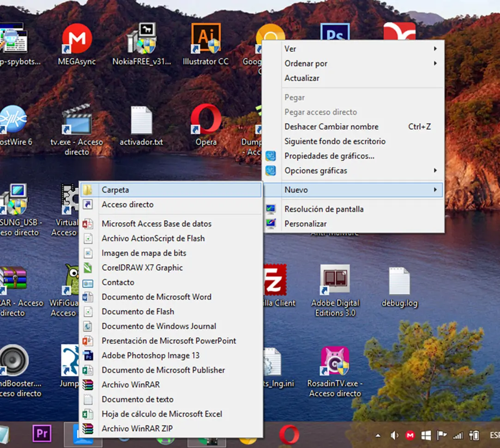Open the Opera desktop shortcut

[205, 119]
